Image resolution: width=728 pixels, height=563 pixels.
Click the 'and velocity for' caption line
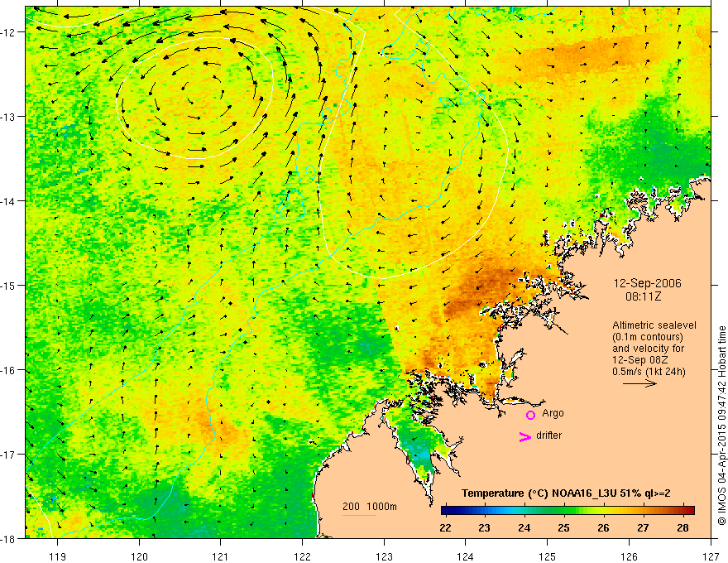[x=648, y=348]
